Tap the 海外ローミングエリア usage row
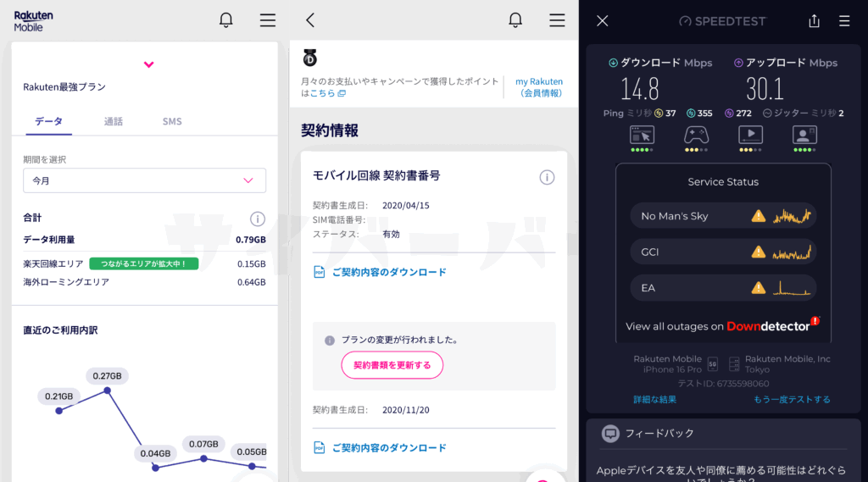868x482 pixels. [144, 282]
